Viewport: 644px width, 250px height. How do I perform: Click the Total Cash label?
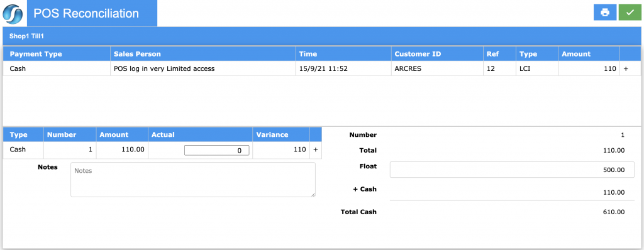click(x=358, y=212)
